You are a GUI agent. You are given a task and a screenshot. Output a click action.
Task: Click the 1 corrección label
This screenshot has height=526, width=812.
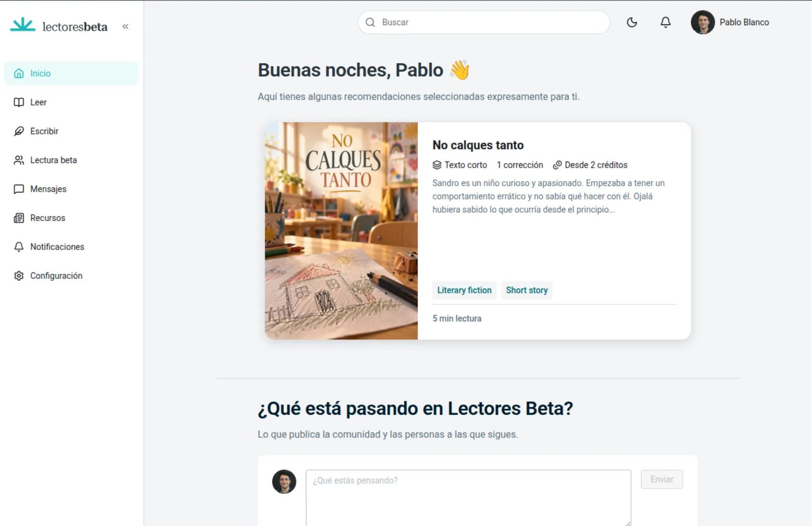[x=520, y=165]
